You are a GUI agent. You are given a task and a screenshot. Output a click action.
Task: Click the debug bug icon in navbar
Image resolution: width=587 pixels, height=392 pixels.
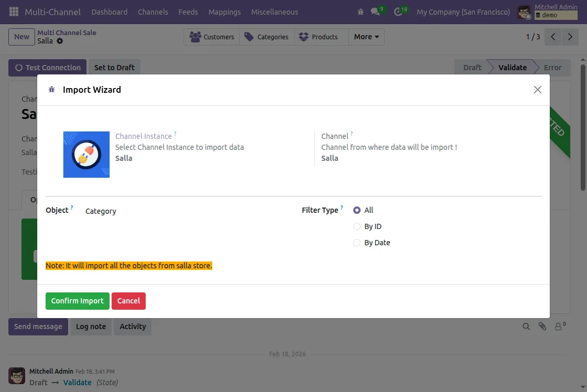[x=361, y=12]
